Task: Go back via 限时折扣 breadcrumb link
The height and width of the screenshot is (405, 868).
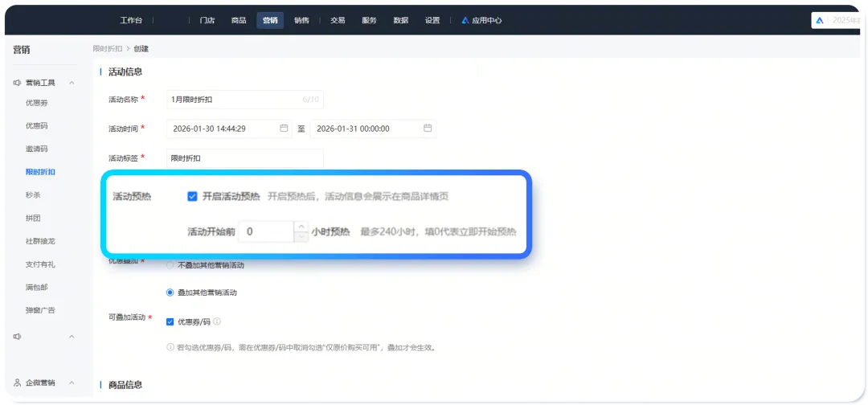Action: point(107,49)
